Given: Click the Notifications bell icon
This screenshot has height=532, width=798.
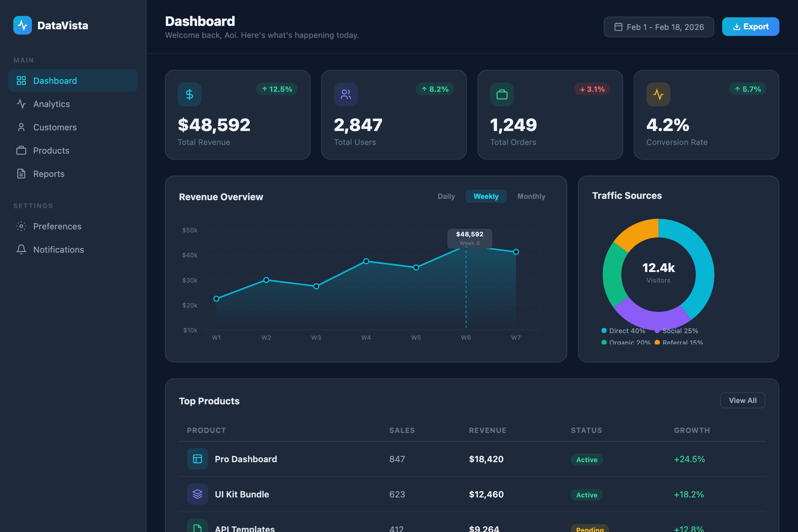Looking at the screenshot, I should pyautogui.click(x=21, y=249).
